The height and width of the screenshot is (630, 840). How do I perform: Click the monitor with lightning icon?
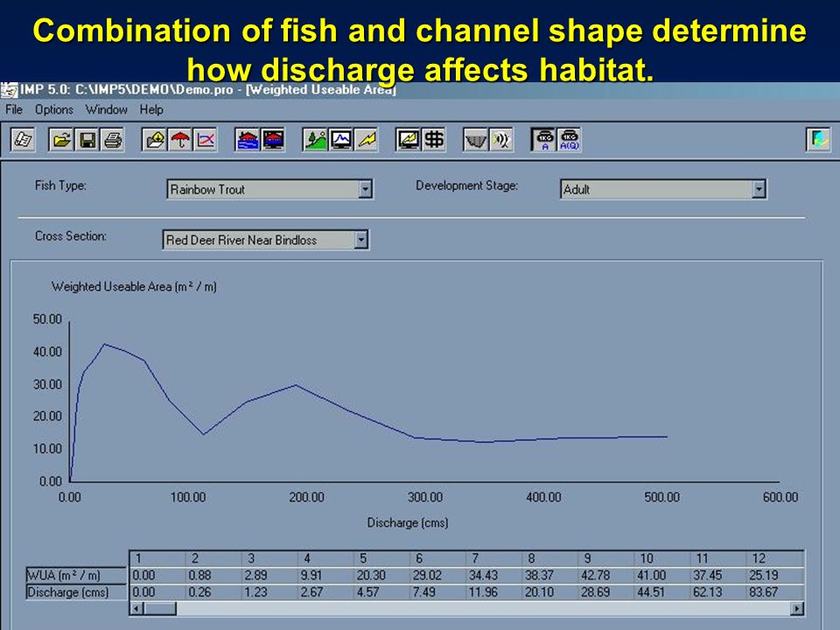pyautogui.click(x=409, y=140)
